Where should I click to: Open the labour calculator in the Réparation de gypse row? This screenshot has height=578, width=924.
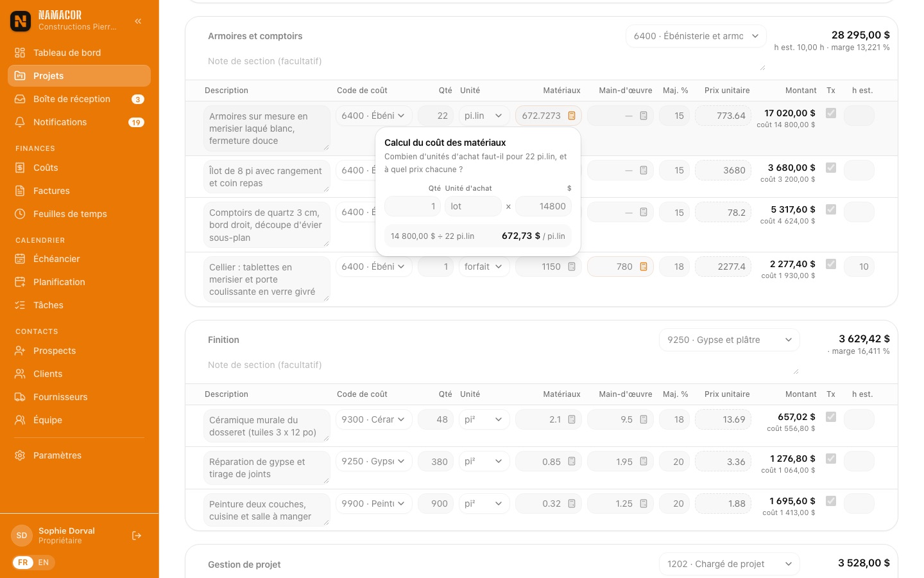644,462
